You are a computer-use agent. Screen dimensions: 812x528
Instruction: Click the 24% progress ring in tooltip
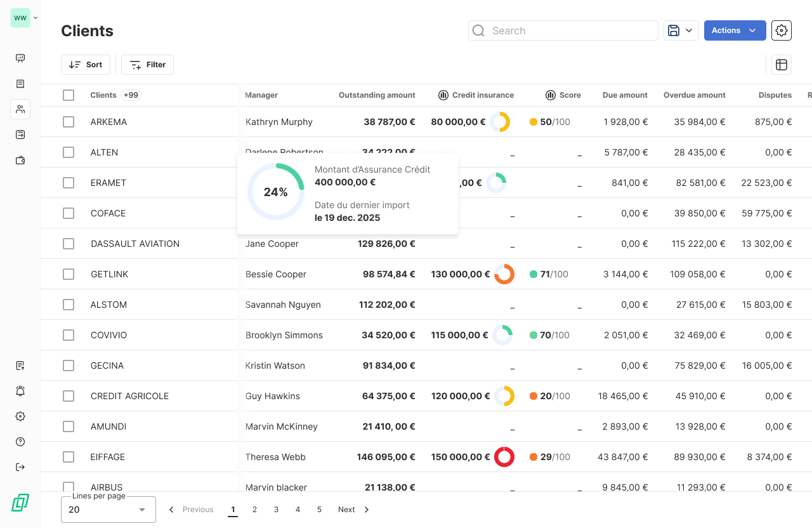pos(276,192)
